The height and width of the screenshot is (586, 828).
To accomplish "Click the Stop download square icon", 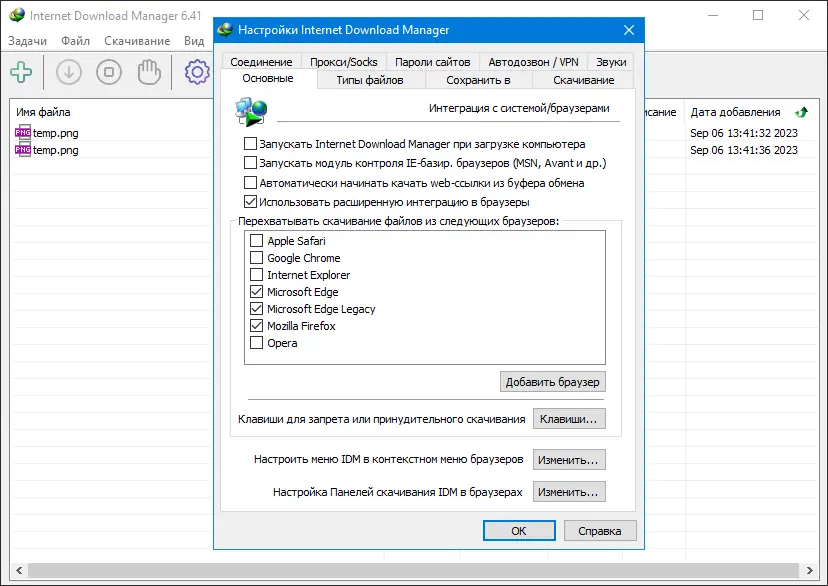I will 109,72.
